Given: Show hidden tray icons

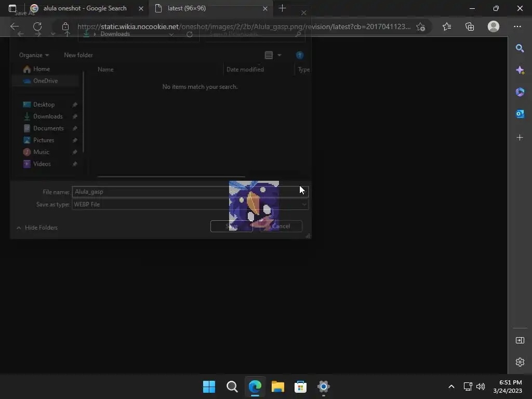Looking at the screenshot, I should (x=451, y=387).
